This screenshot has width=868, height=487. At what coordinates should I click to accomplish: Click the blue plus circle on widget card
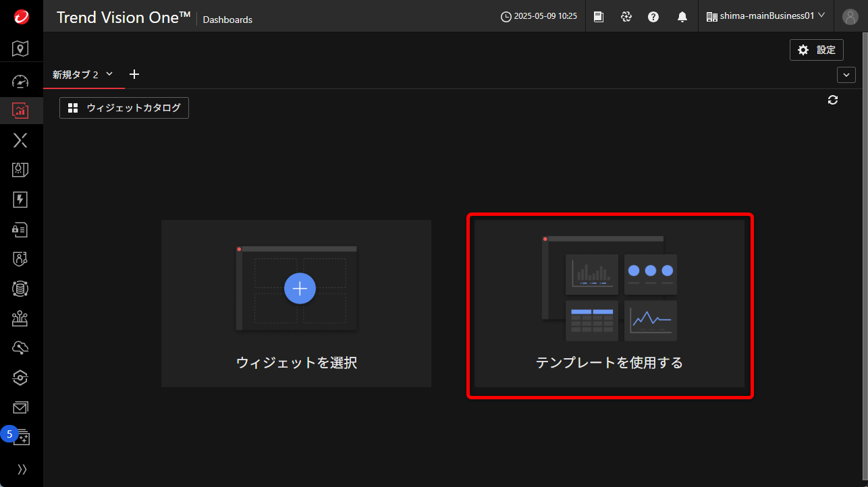[x=300, y=289]
